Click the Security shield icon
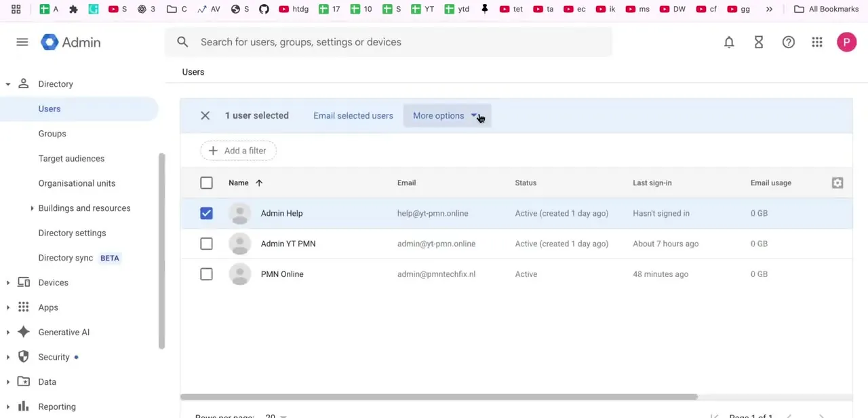868x418 pixels. [x=24, y=357]
